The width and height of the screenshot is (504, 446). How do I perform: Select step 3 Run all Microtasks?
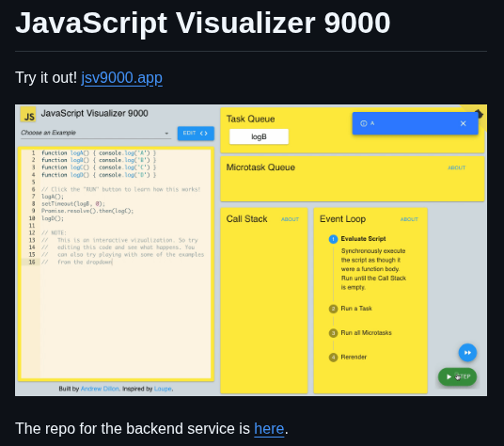point(360,333)
